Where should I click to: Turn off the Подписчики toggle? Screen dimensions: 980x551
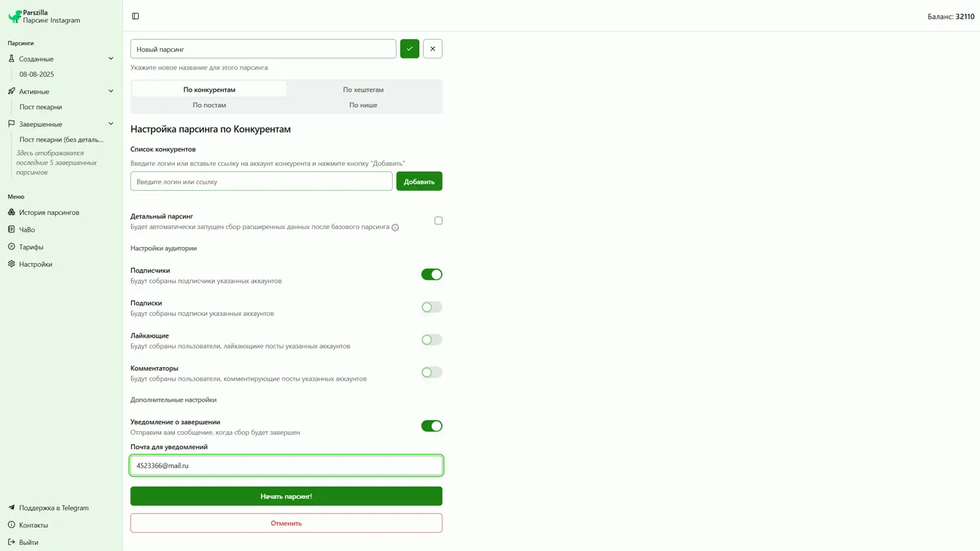coord(431,274)
